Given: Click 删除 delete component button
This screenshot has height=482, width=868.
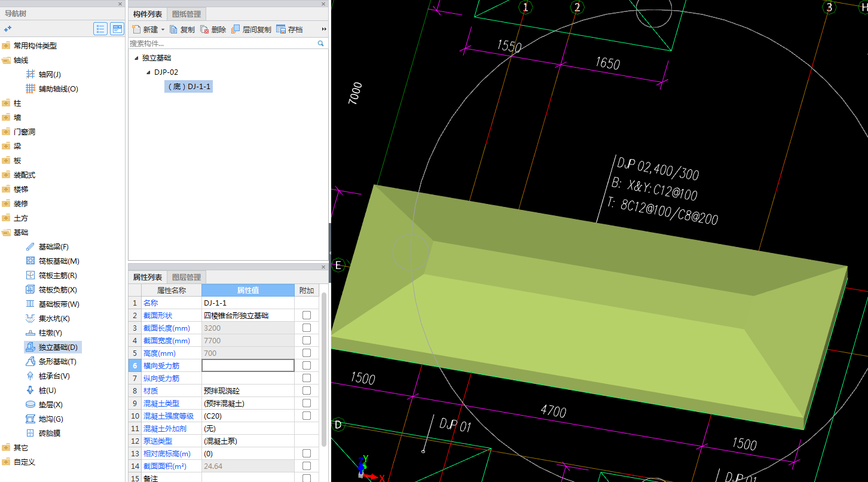Looking at the screenshot, I should [213, 29].
